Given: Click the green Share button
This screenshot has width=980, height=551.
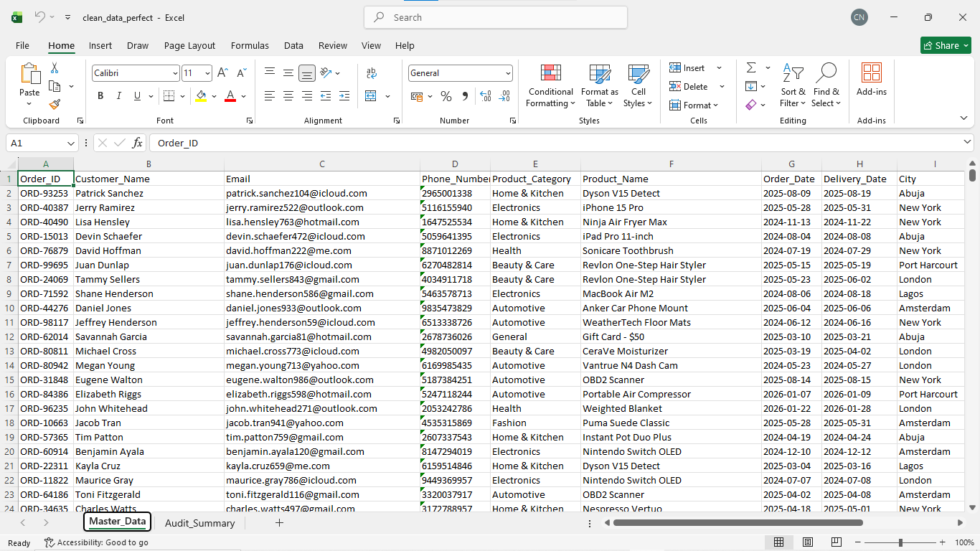Looking at the screenshot, I should click(x=946, y=45).
